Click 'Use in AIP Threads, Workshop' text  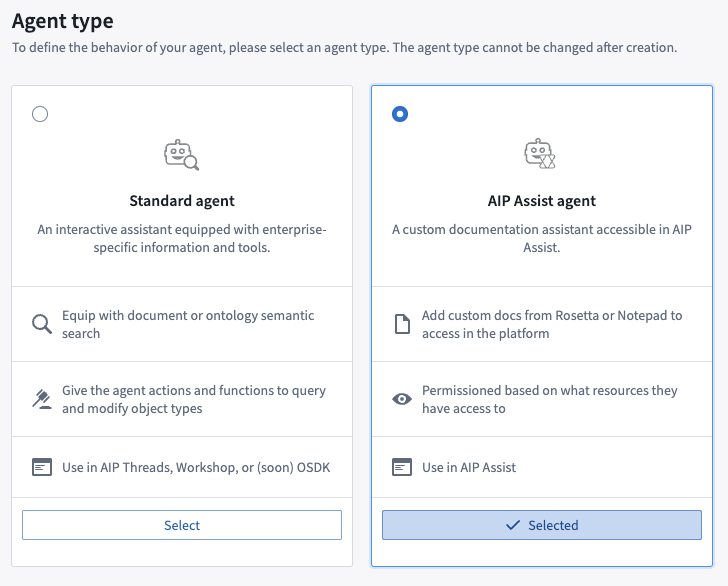tap(196, 467)
